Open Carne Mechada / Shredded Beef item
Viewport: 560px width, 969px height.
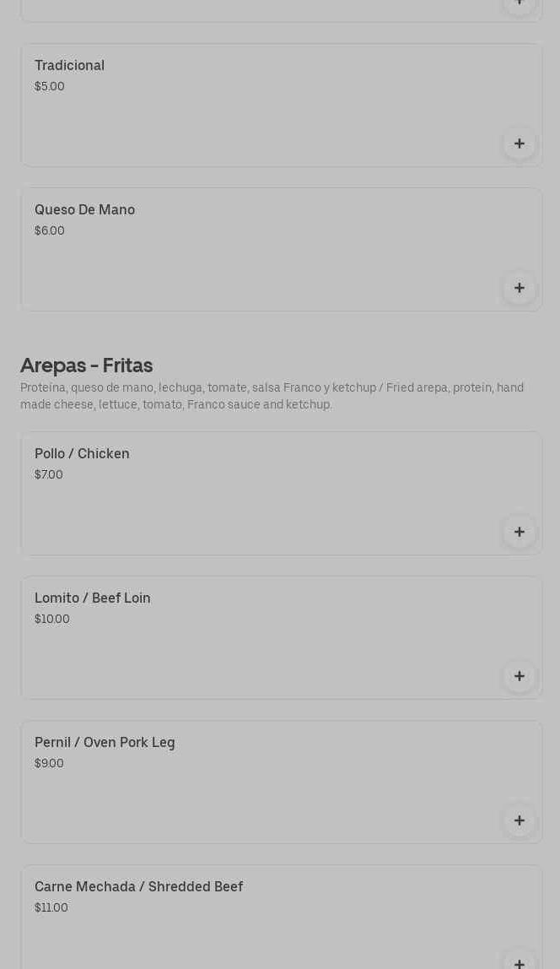click(x=138, y=887)
